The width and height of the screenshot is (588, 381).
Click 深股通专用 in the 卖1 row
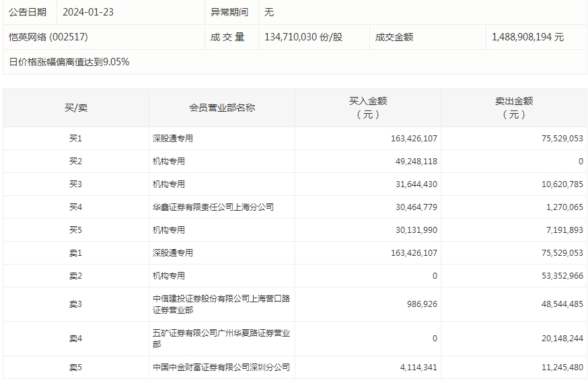click(172, 253)
